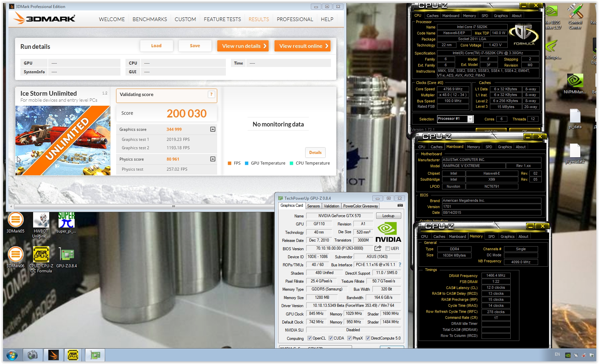The height and width of the screenshot is (364, 599).
Task: Collapse Physics score section
Action: 212,159
